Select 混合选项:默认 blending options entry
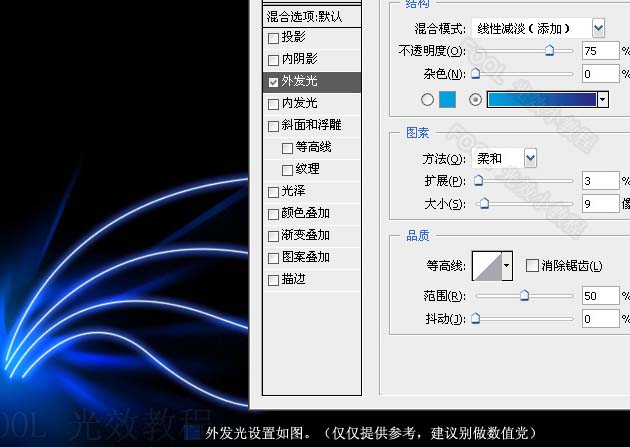 pyautogui.click(x=312, y=17)
